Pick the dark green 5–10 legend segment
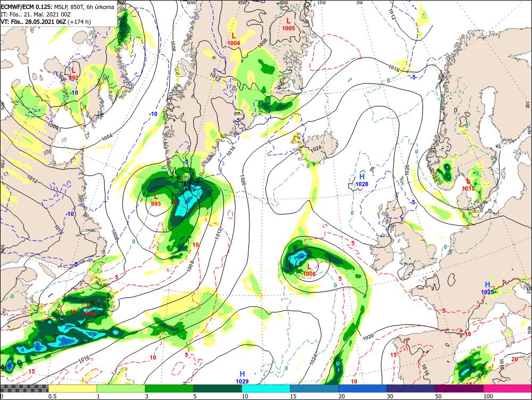The image size is (532, 400). point(218,388)
